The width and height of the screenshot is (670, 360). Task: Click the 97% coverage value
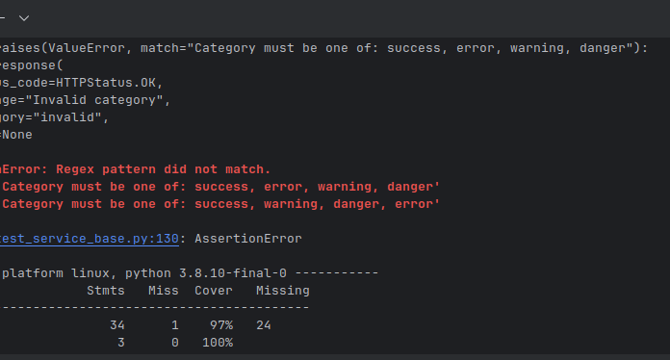(x=221, y=325)
